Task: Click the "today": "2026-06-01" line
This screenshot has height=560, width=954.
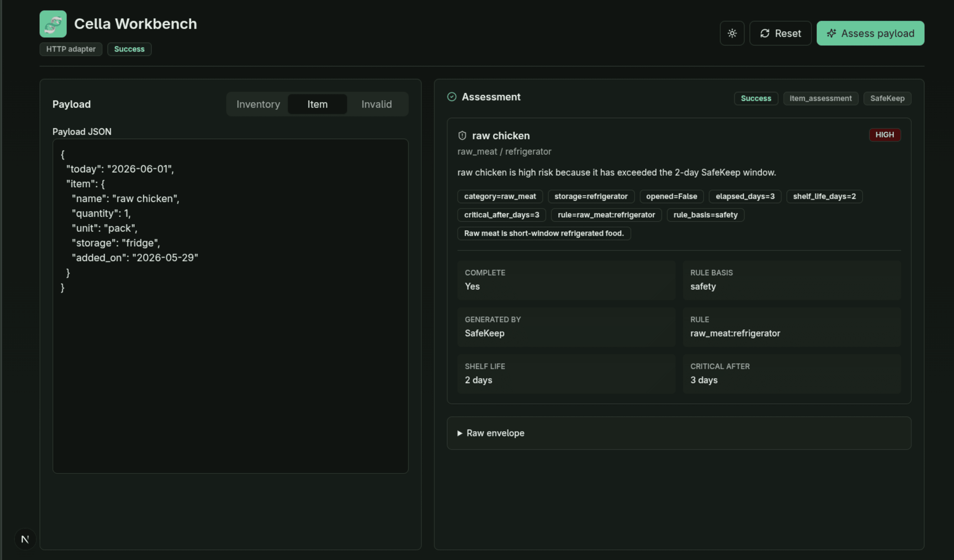Action: (x=120, y=169)
